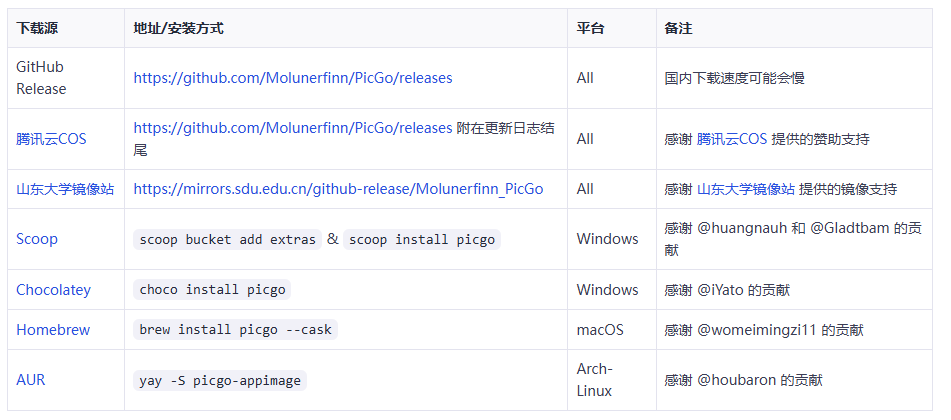Open the PicGo releases link in GitHub Release row
Screen dimensions: 951x420
click(x=292, y=77)
